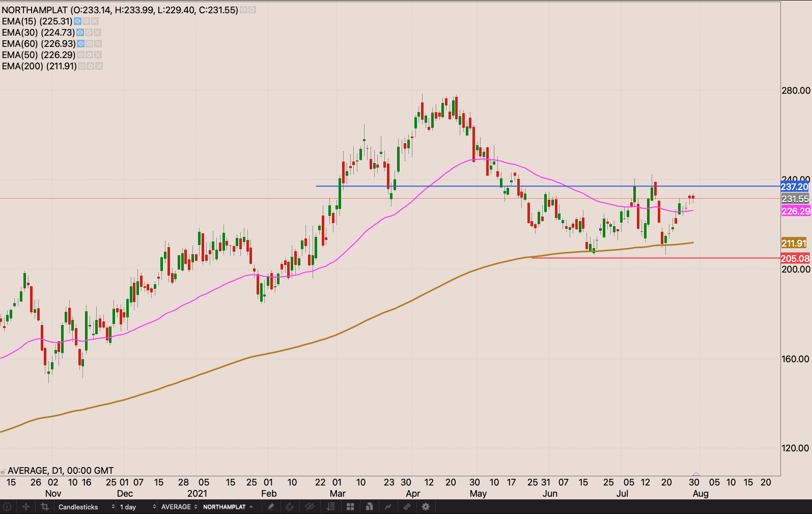
Task: Open the NORTHAMPLAT symbol selector
Action: pyautogui.click(x=228, y=507)
